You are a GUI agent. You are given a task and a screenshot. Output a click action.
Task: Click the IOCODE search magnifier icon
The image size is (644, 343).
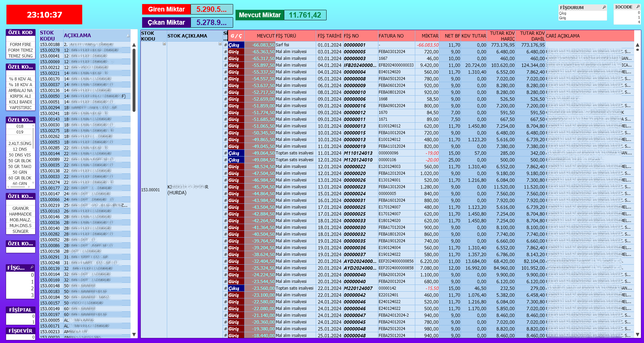(638, 7)
